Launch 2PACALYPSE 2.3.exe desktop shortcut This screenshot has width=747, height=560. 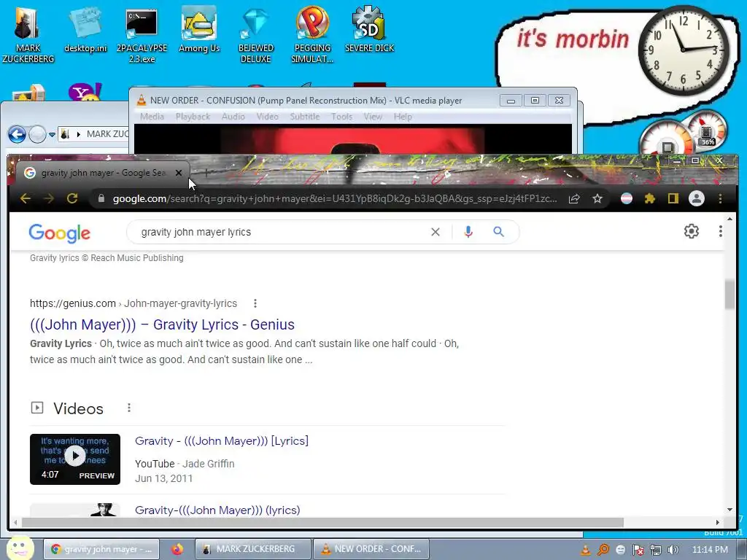[x=142, y=34]
